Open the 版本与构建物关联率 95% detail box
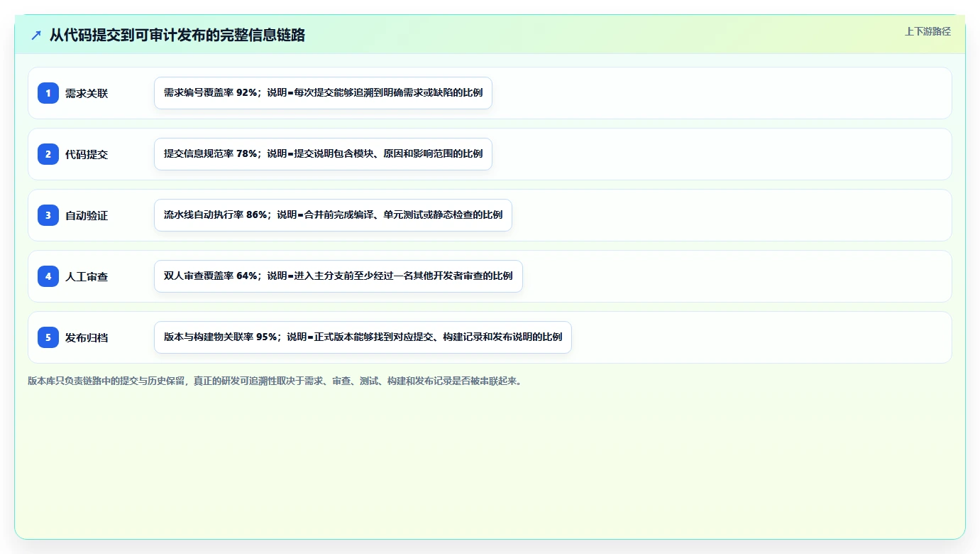This screenshot has height=554, width=980. (x=363, y=337)
